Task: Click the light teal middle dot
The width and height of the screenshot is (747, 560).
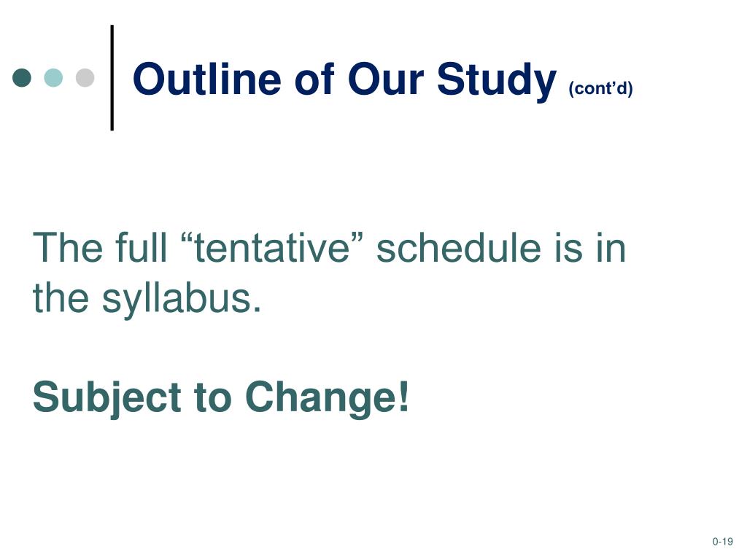Action: tap(53, 77)
